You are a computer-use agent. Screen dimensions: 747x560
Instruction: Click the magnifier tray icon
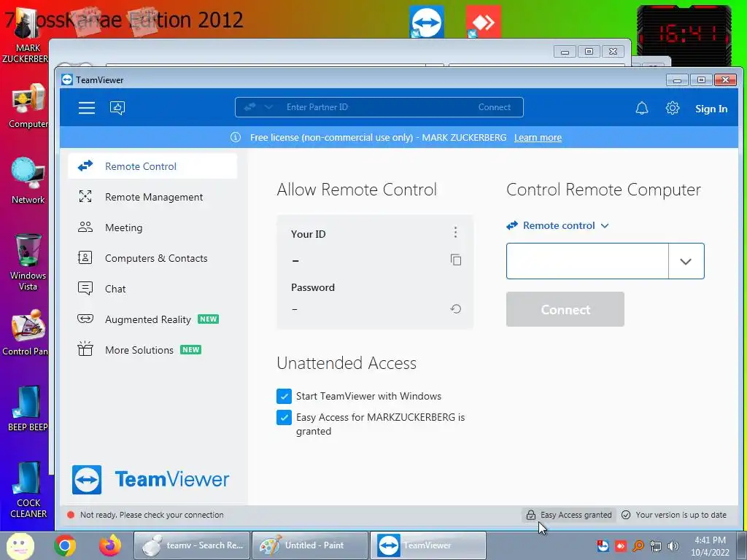(x=638, y=545)
